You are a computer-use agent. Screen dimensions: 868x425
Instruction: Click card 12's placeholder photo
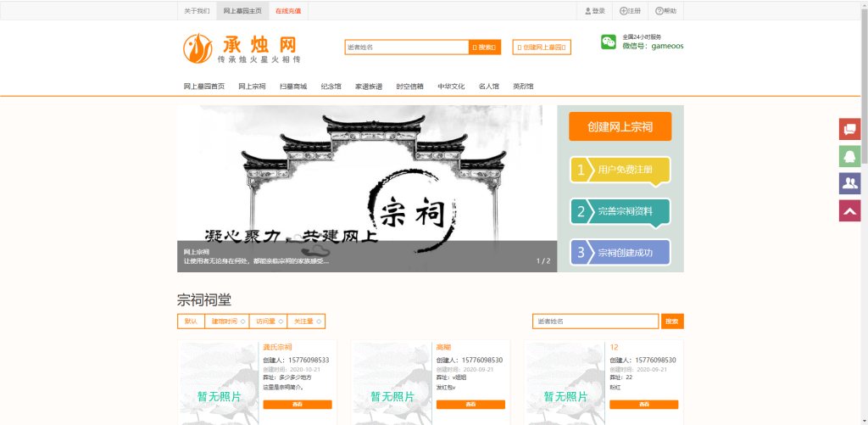tap(565, 383)
